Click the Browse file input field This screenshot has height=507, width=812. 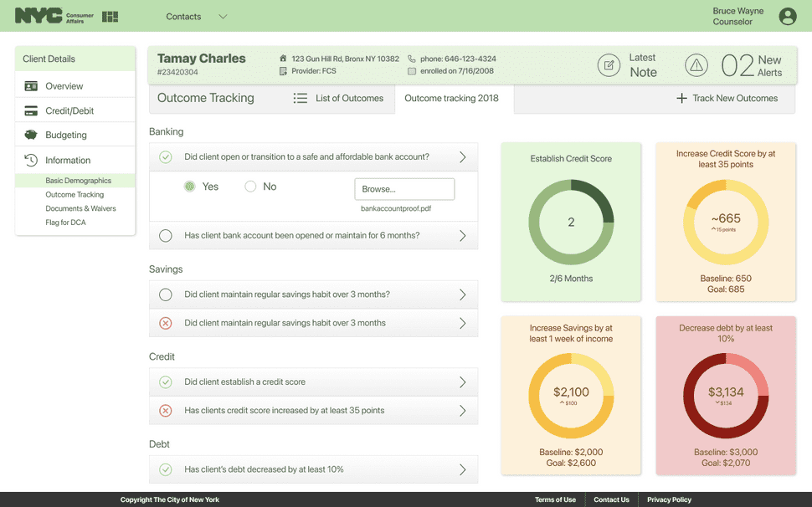[x=404, y=189]
